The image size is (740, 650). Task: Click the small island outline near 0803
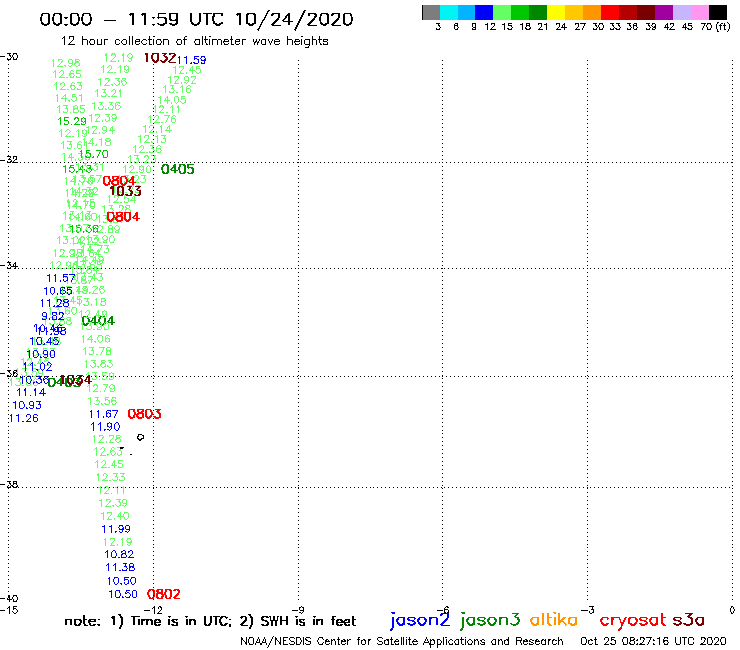click(x=140, y=438)
